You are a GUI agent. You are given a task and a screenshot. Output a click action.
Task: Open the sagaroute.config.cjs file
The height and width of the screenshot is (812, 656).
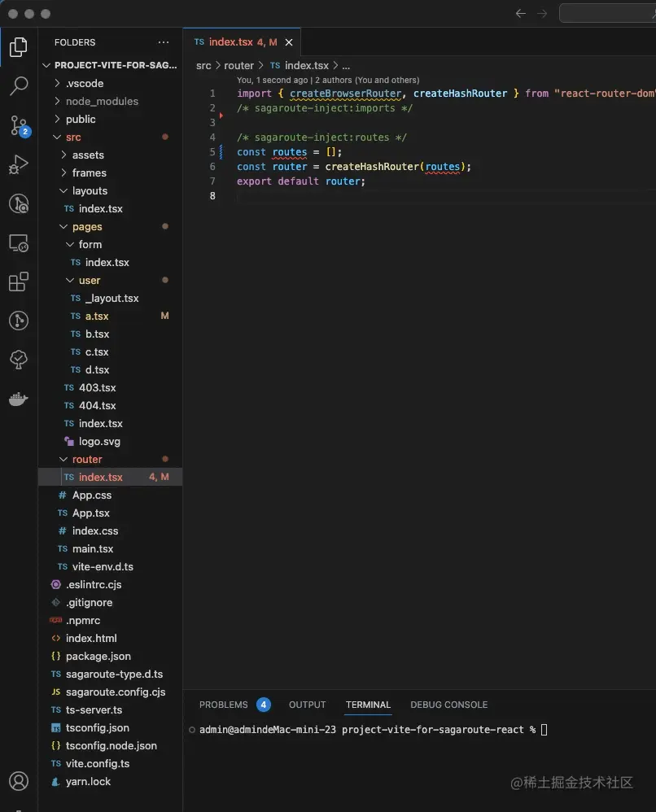point(111,692)
